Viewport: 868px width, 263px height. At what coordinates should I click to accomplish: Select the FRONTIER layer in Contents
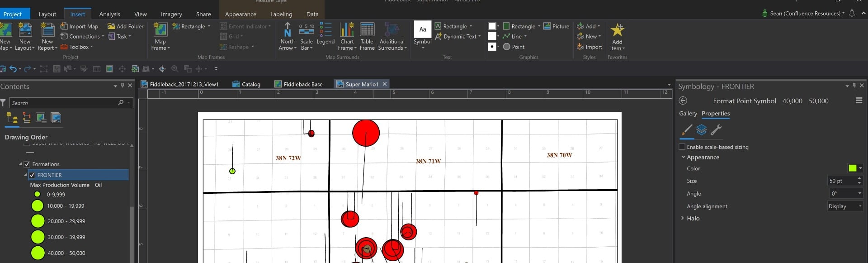[x=78, y=175]
